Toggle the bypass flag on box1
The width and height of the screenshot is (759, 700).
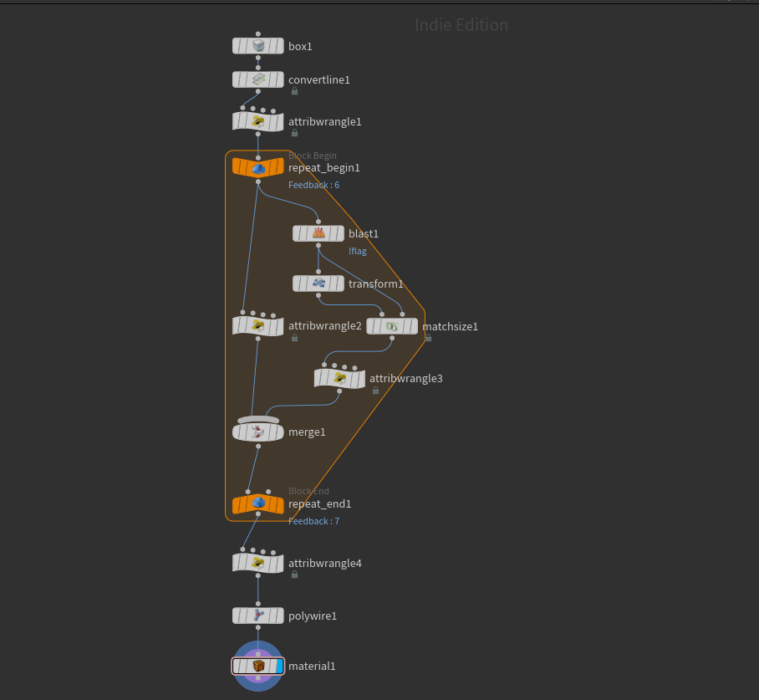tap(237, 46)
